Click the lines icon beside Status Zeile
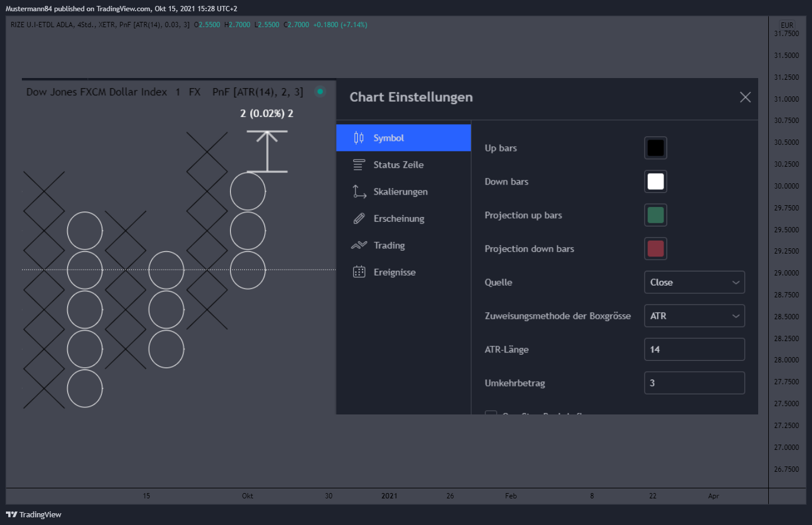 (x=359, y=165)
